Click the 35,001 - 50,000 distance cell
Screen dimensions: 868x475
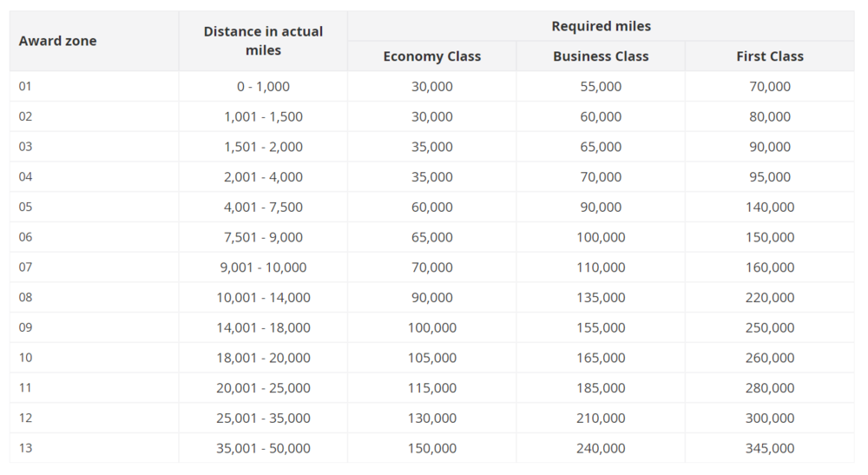[x=263, y=448]
